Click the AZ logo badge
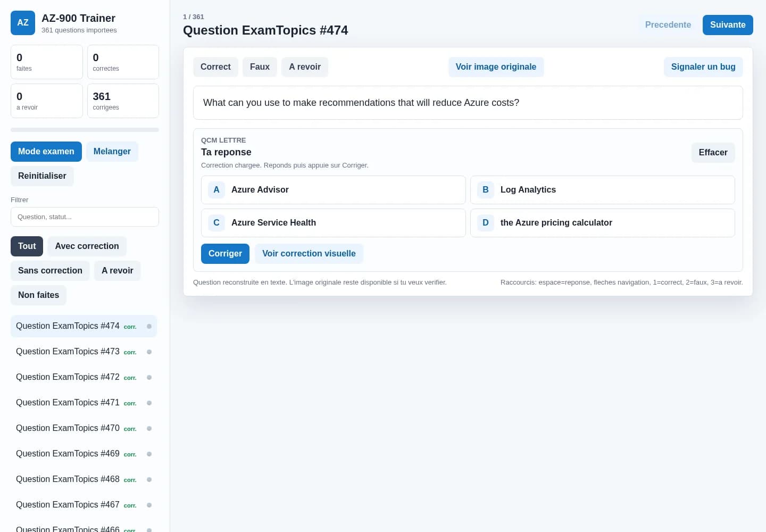 23,23
